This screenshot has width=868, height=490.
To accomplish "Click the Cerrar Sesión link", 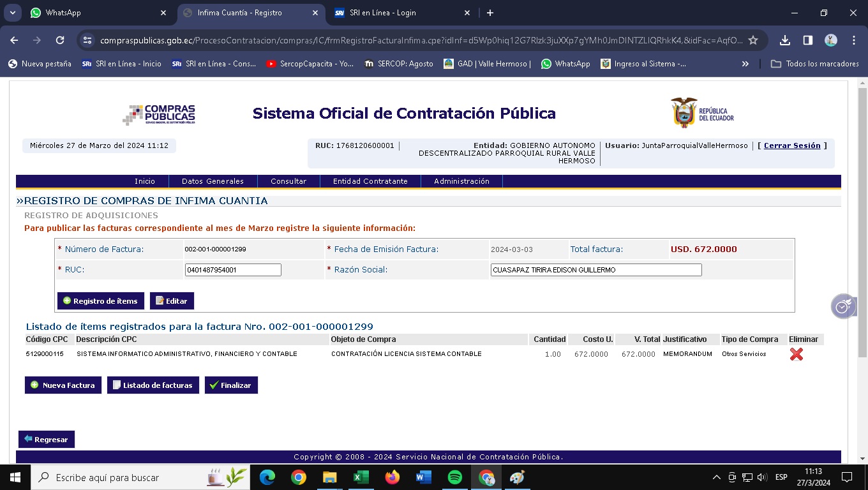I will [792, 145].
